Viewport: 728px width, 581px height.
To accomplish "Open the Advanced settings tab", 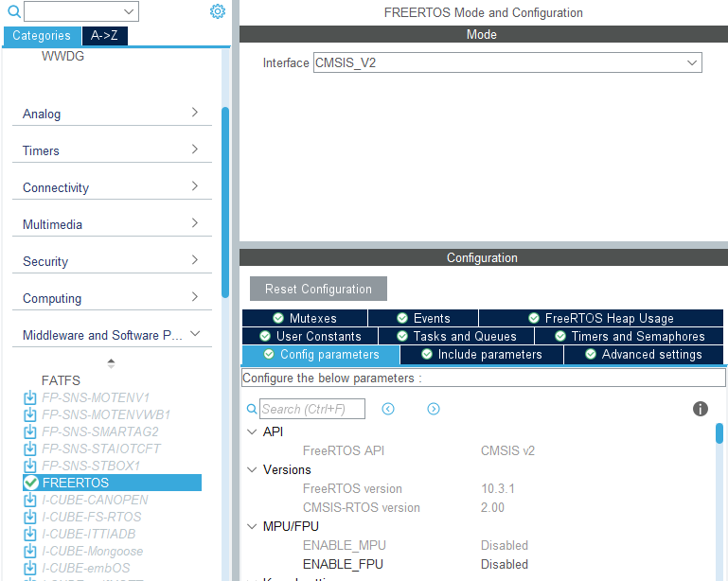I will pos(644,355).
